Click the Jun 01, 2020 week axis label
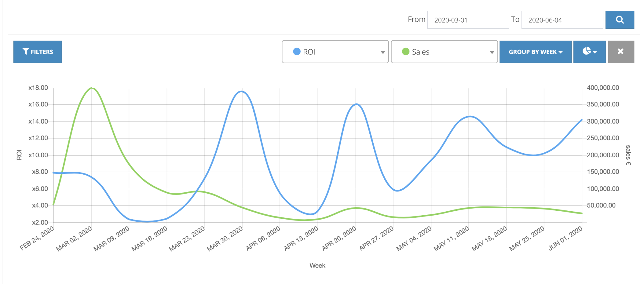Screen dimensions: 644x284 coord(566,238)
